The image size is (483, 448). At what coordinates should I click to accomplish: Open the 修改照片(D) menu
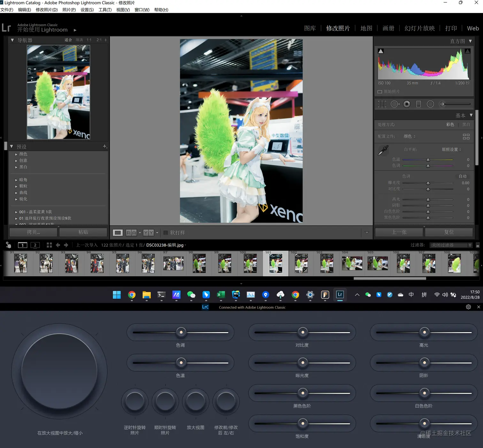pyautogui.click(x=47, y=10)
